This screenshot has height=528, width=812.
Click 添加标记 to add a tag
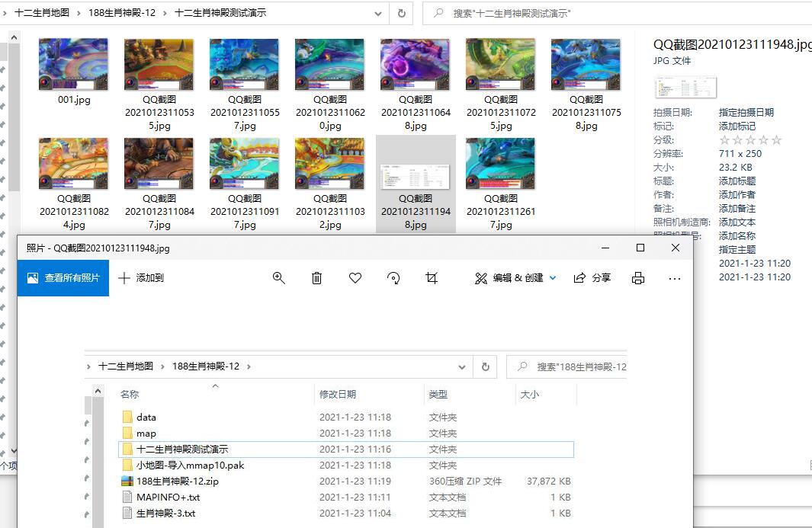[737, 126]
